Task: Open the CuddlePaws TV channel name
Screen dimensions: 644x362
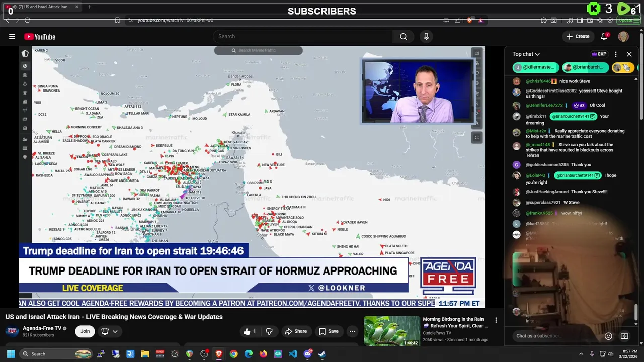Action: point(437,333)
